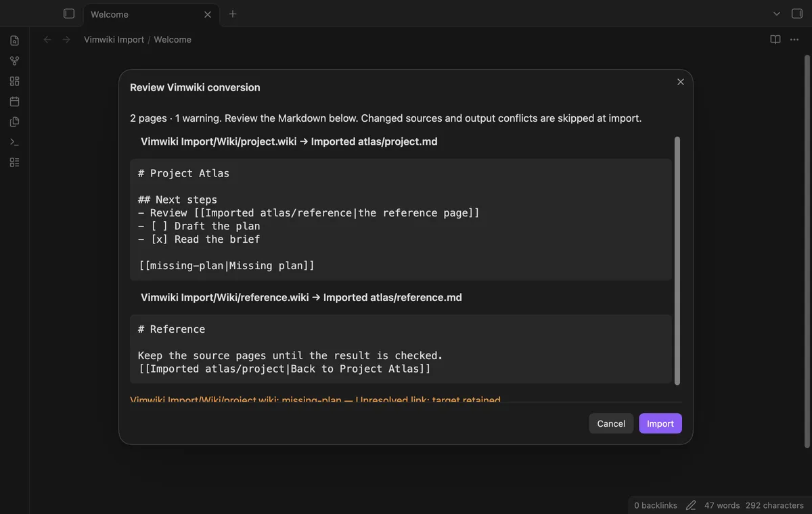
Task: Click the '- [ ] Draft the plan' line
Action: [199, 226]
